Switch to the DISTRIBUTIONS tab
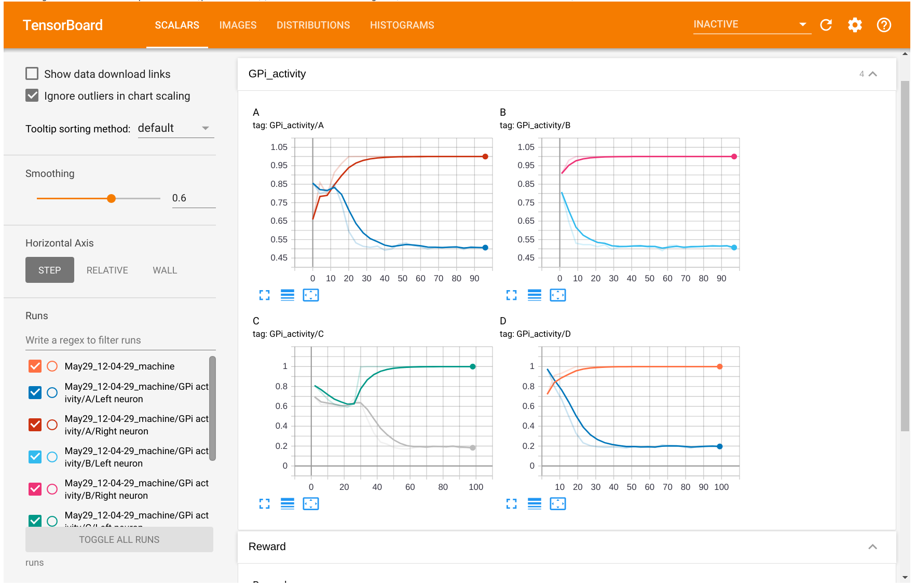The image size is (916, 588). tap(313, 25)
